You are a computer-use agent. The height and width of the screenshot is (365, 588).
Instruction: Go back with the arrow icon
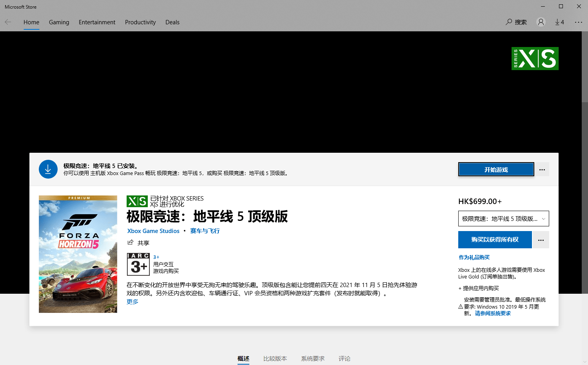(x=8, y=22)
